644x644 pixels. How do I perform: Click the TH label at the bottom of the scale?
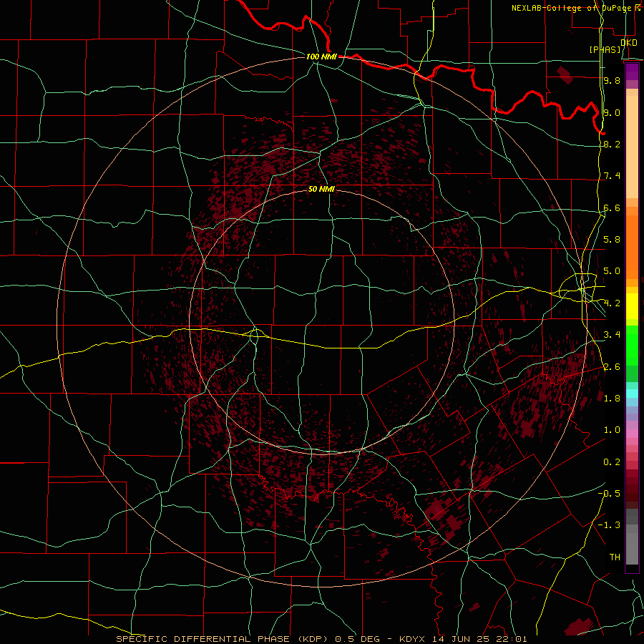point(615,557)
